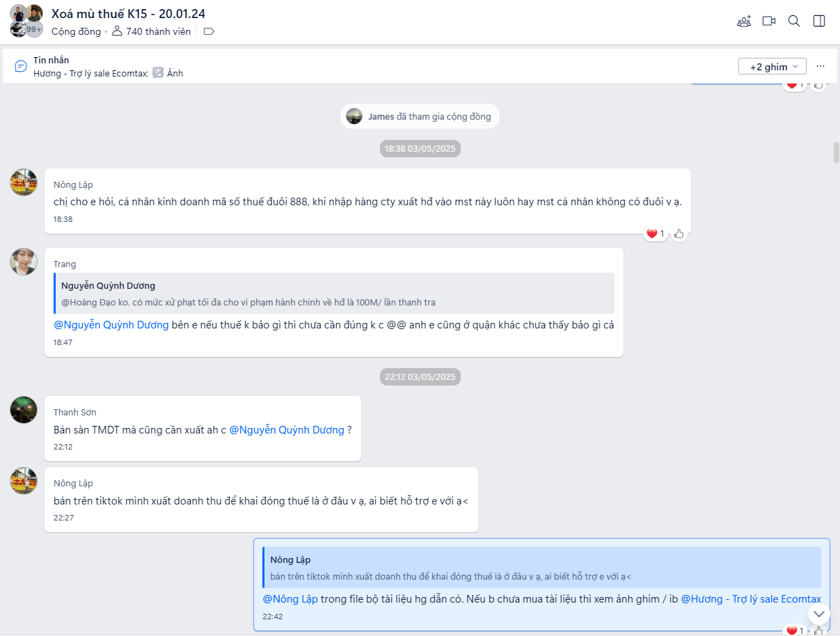Click Thanh Sơn's profile avatar
Screen dimensions: 840x636
point(24,410)
